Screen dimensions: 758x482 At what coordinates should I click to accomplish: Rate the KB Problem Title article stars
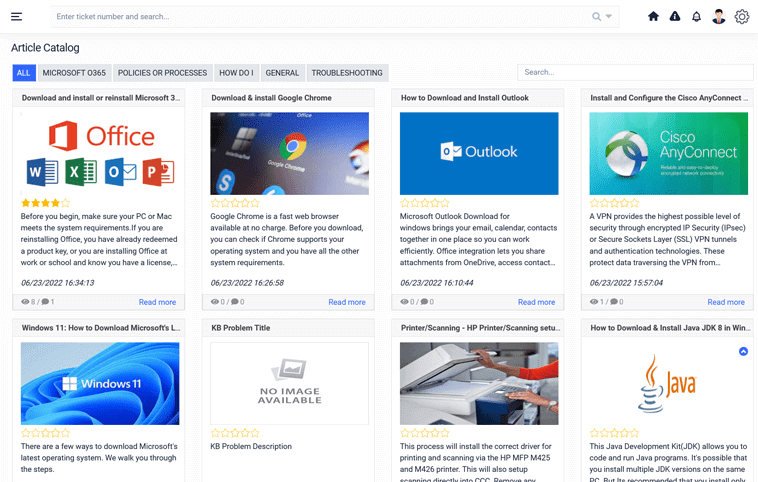point(235,433)
